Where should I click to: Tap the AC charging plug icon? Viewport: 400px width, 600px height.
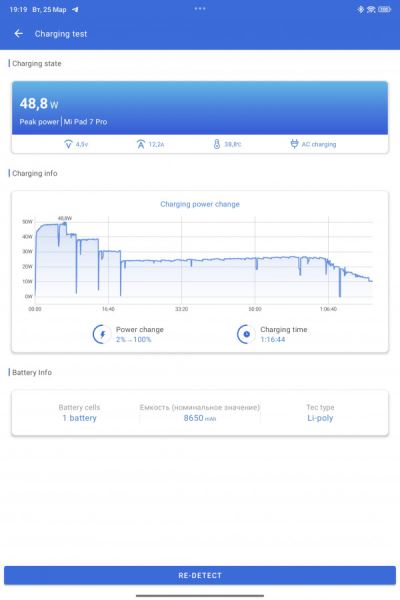[x=294, y=144]
